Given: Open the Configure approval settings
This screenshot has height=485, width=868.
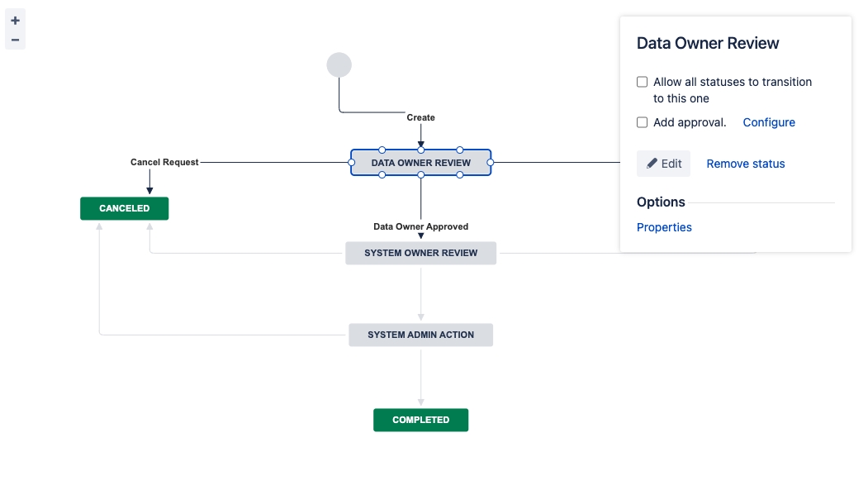Looking at the screenshot, I should (x=769, y=121).
